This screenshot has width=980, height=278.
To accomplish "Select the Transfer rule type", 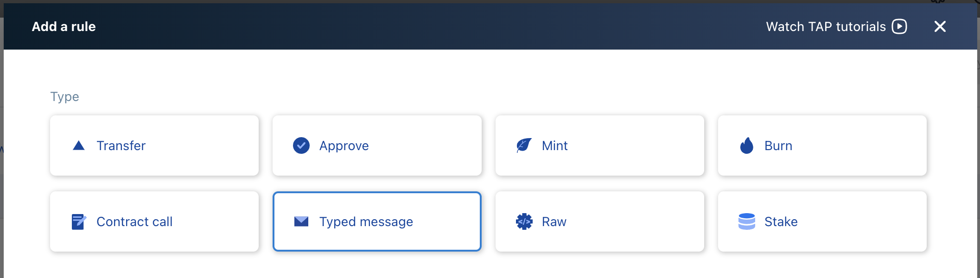I will pos(154,145).
